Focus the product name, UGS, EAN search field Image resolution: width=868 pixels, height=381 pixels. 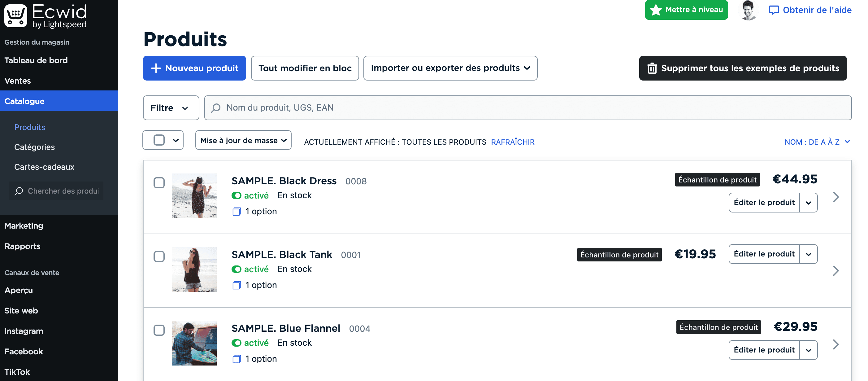528,108
